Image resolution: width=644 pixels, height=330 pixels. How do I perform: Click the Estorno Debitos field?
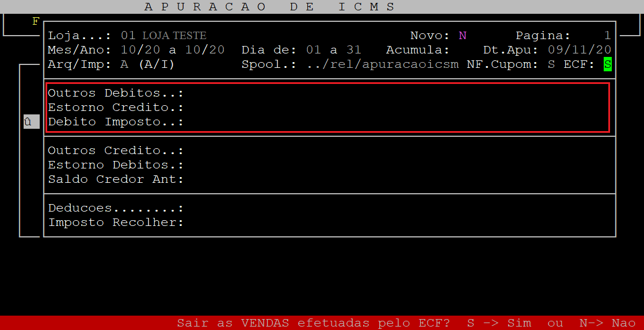pos(329,165)
